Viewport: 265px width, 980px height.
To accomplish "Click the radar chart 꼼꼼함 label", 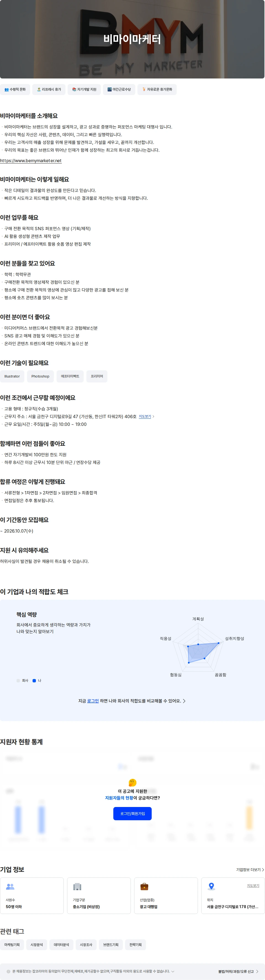I will [221, 675].
